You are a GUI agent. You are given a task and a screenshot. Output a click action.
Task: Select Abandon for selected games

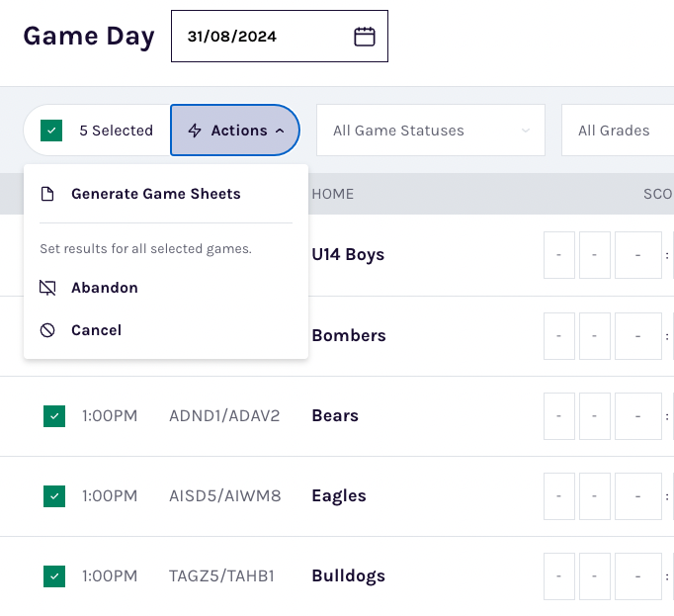click(x=104, y=288)
